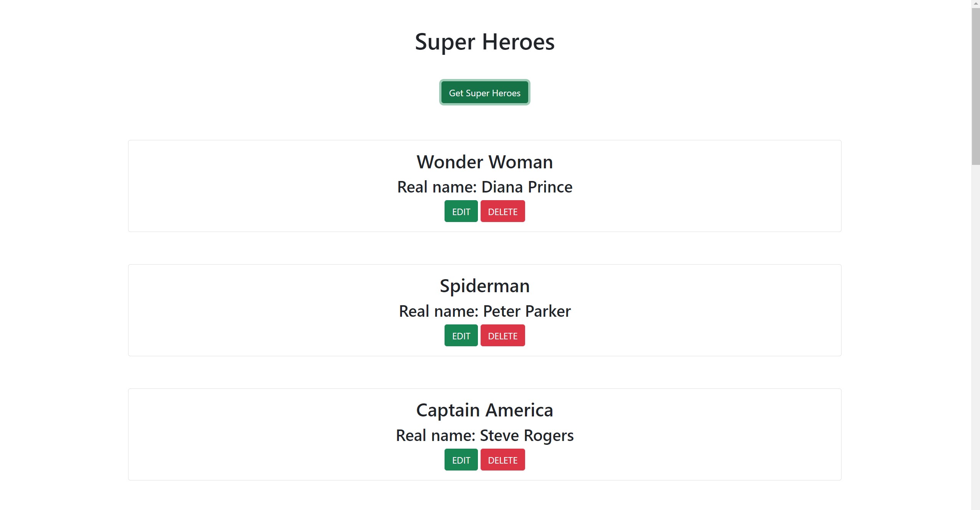The height and width of the screenshot is (510, 980).
Task: Click Steve Rogers real name text
Action: (484, 435)
